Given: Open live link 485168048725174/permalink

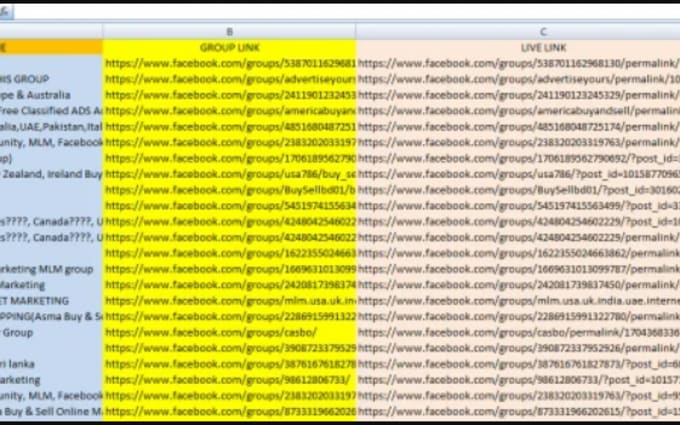Looking at the screenshot, I should [x=518, y=127].
